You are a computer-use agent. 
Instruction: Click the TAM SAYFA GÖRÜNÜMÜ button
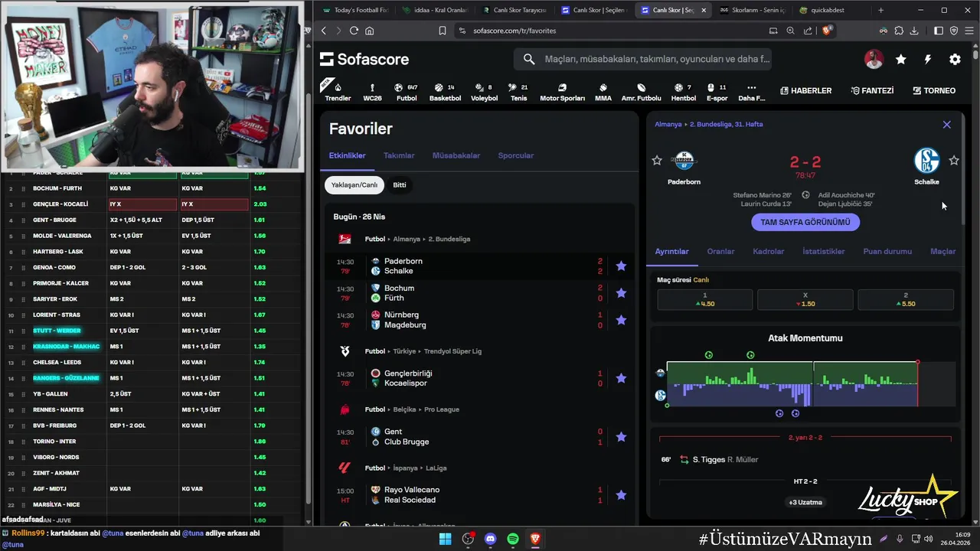[805, 222]
